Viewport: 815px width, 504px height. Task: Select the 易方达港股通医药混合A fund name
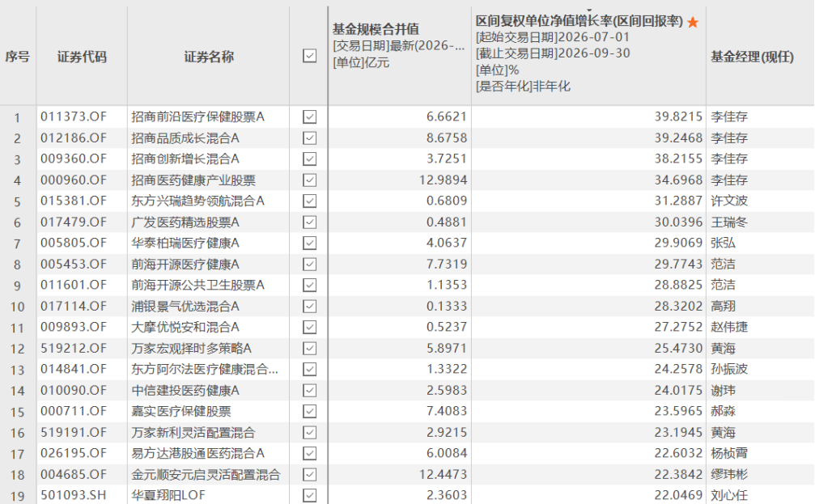point(197,453)
